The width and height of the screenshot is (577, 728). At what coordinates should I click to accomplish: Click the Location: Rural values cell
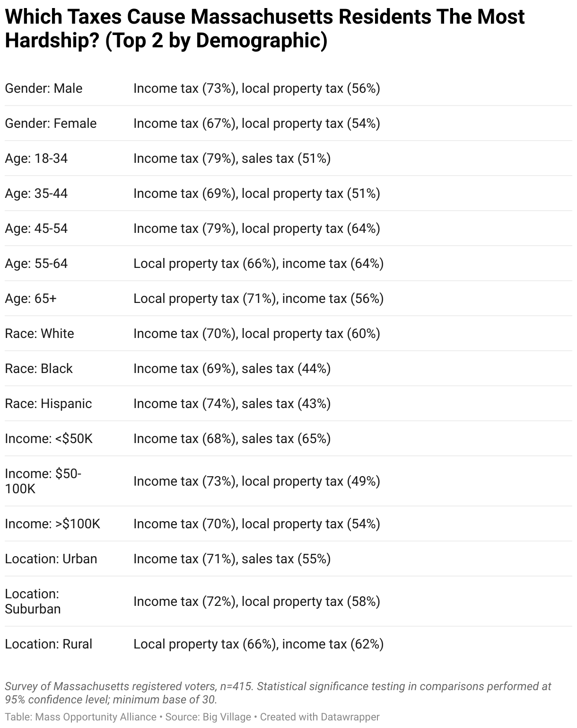coord(259,644)
